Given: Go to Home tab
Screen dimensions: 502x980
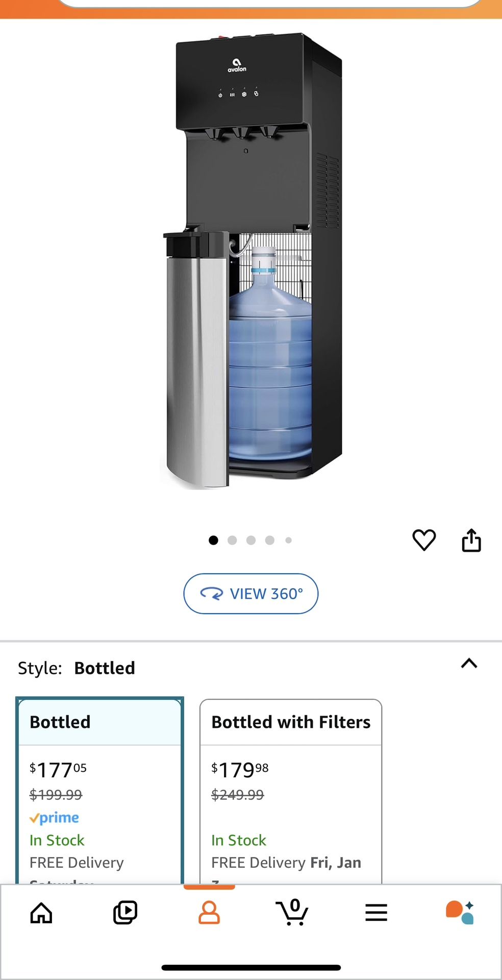Looking at the screenshot, I should 41,913.
